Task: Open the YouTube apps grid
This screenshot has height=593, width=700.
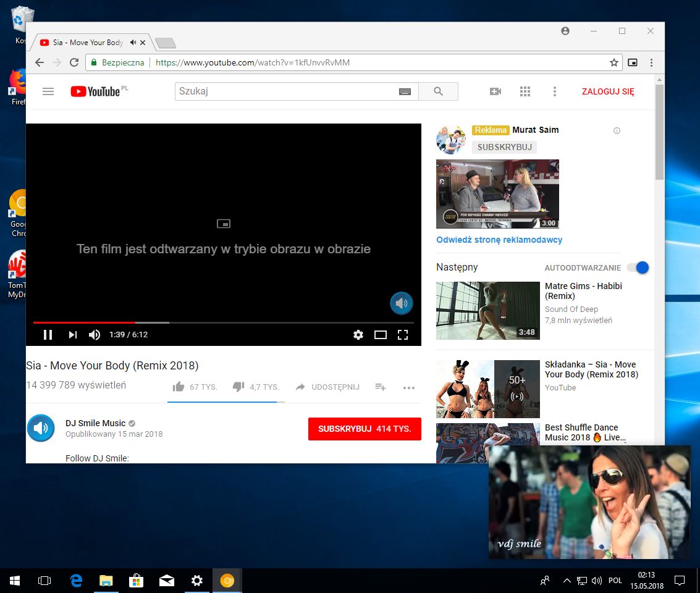Action: point(525,91)
